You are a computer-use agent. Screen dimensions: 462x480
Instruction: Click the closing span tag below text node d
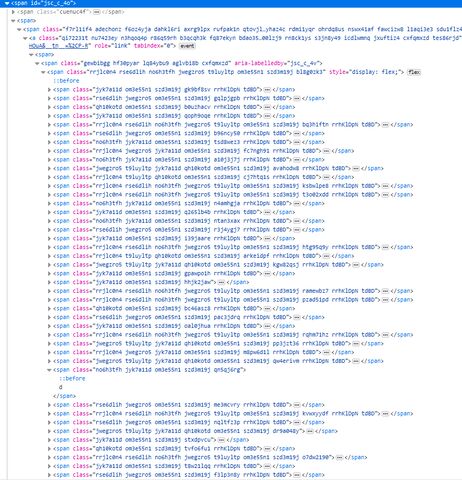tap(64, 396)
